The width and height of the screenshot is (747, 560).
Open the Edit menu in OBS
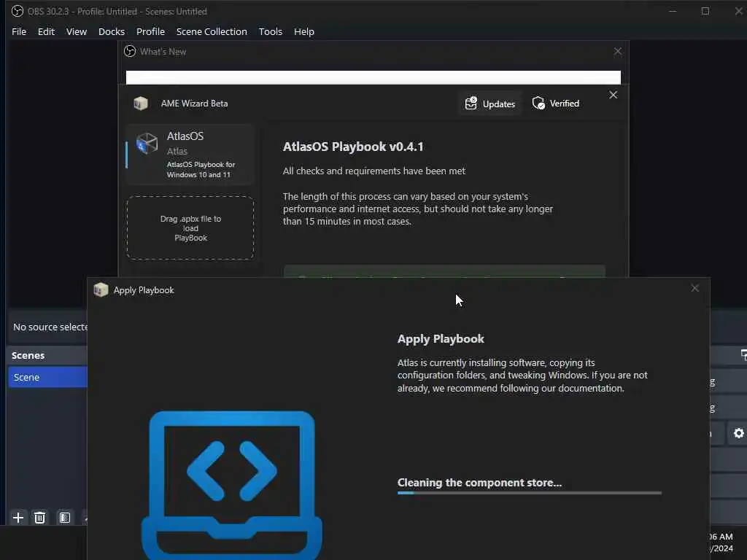(x=46, y=31)
